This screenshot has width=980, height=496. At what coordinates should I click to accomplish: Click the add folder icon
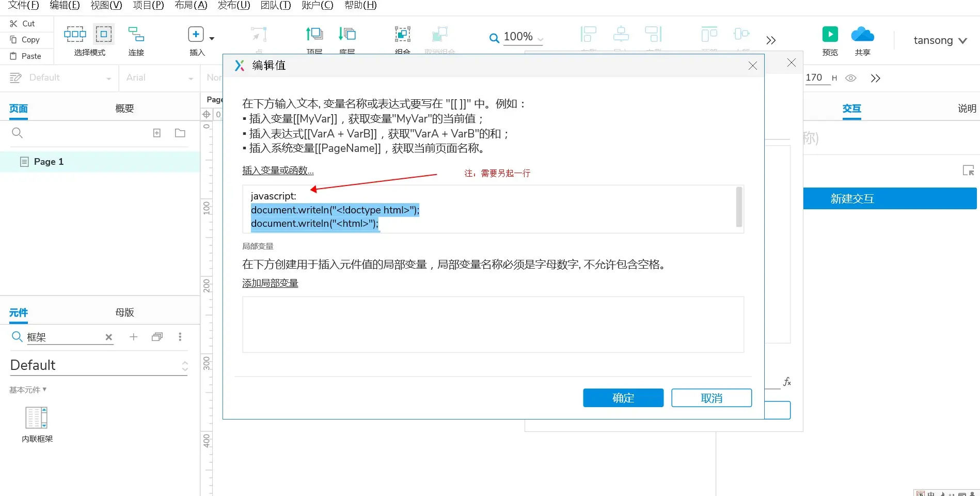tap(180, 133)
